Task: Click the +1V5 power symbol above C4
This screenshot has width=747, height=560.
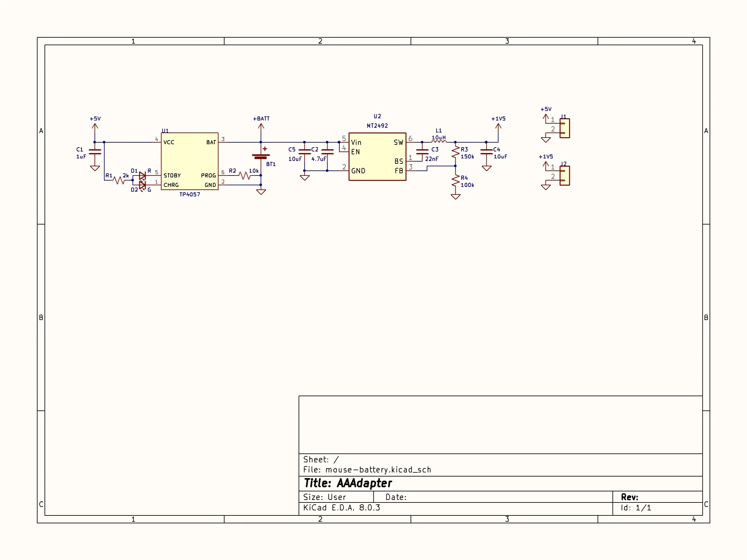Action: (x=498, y=127)
